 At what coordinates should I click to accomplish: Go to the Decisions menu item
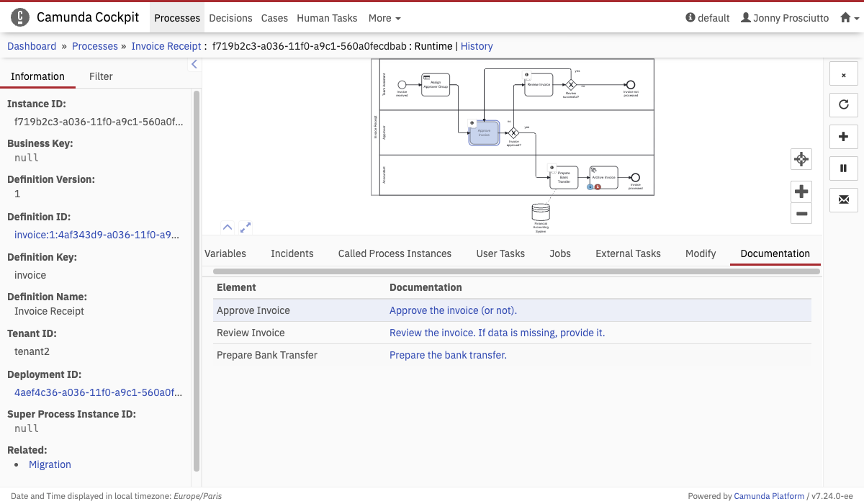coord(230,18)
